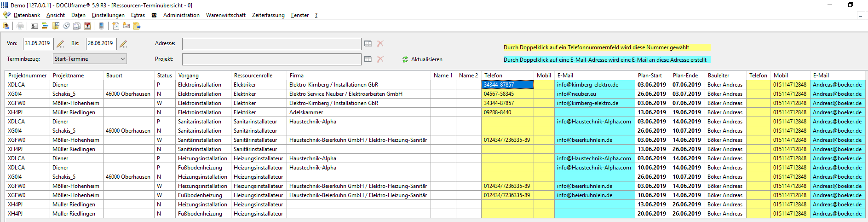The image size is (868, 222).
Task: Click the Bis date field
Action: click(101, 43)
